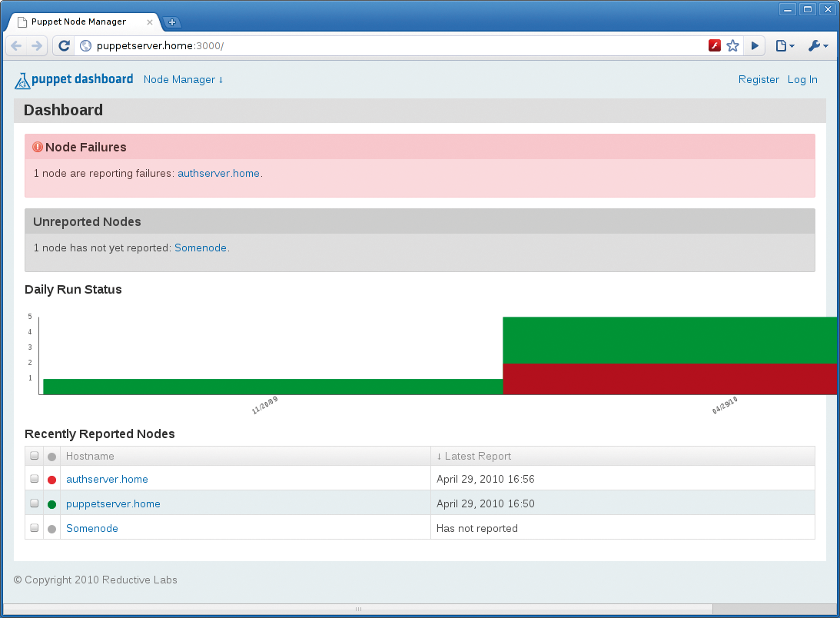The image size is (840, 618).
Task: Click the red failed bar in chart
Action: pos(669,379)
